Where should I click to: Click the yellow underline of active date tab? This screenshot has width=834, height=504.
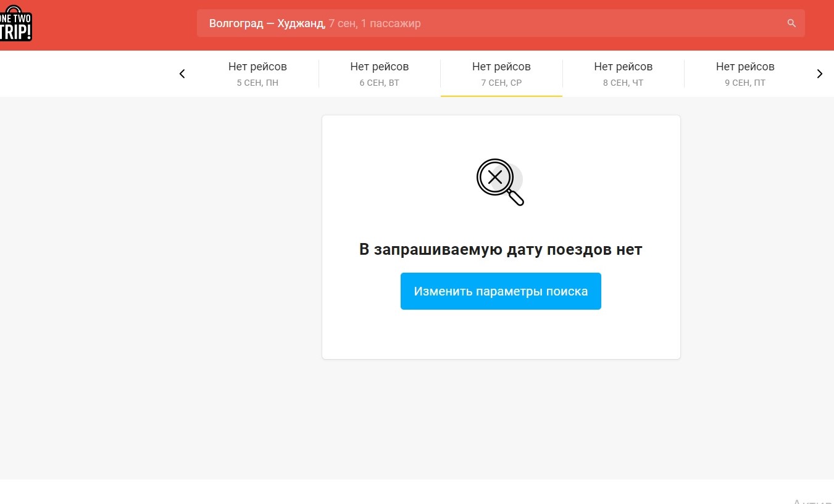tap(501, 96)
